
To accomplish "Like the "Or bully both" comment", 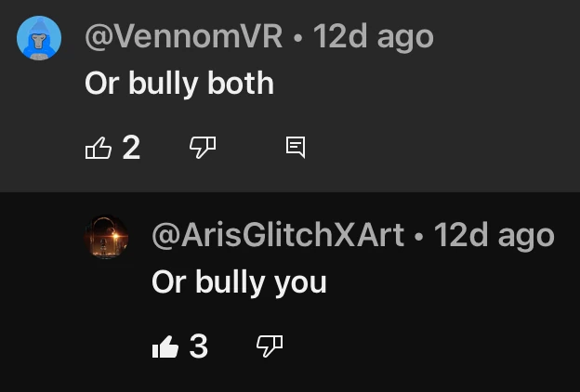I will (x=99, y=148).
